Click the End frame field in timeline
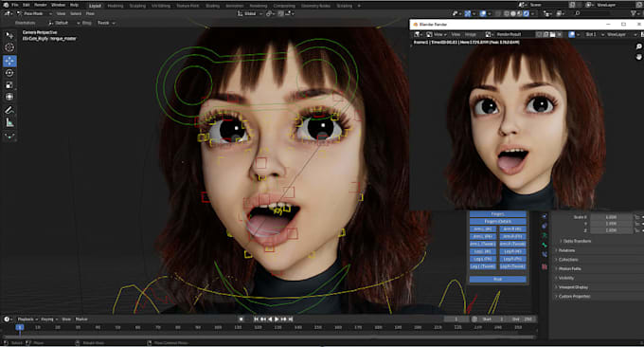The image size is (644, 347). [x=522, y=320]
